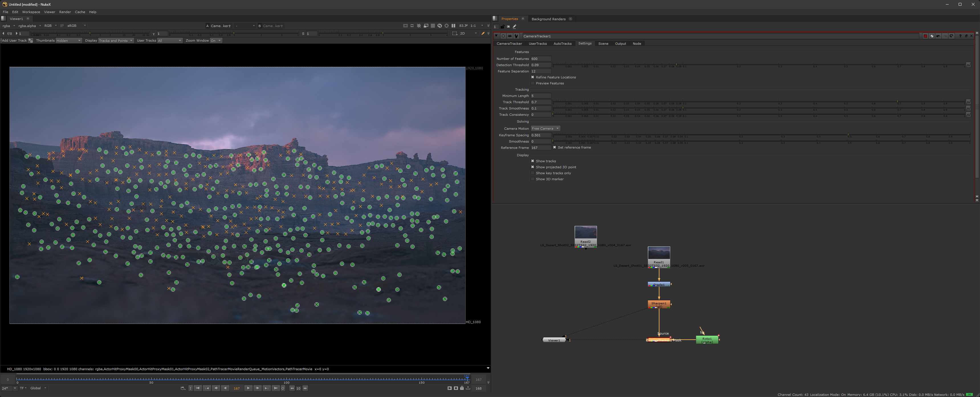980x397 pixels.
Task: Click the Track Smoothness slider
Action: click(759, 108)
